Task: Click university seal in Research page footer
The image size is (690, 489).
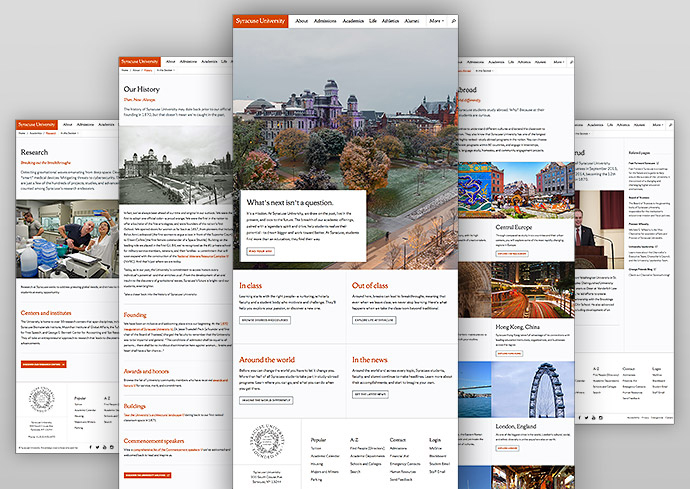Action: click(42, 399)
